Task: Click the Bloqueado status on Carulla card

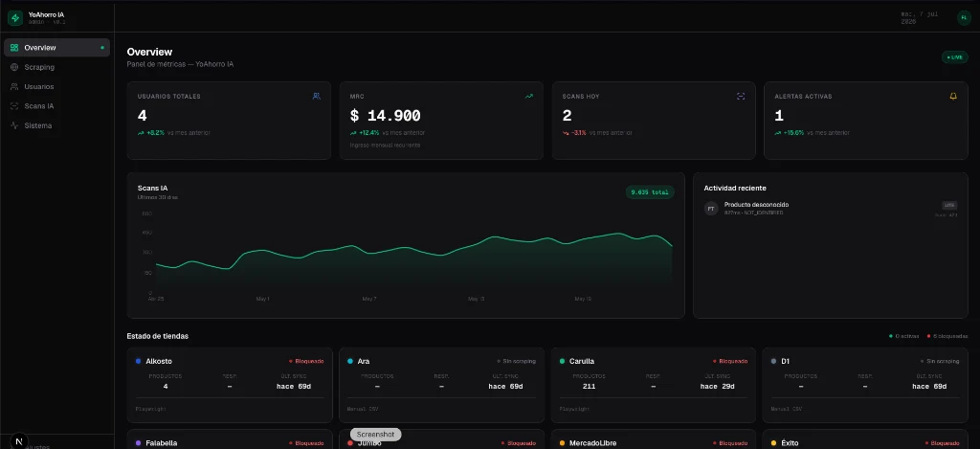Action: [x=730, y=361]
